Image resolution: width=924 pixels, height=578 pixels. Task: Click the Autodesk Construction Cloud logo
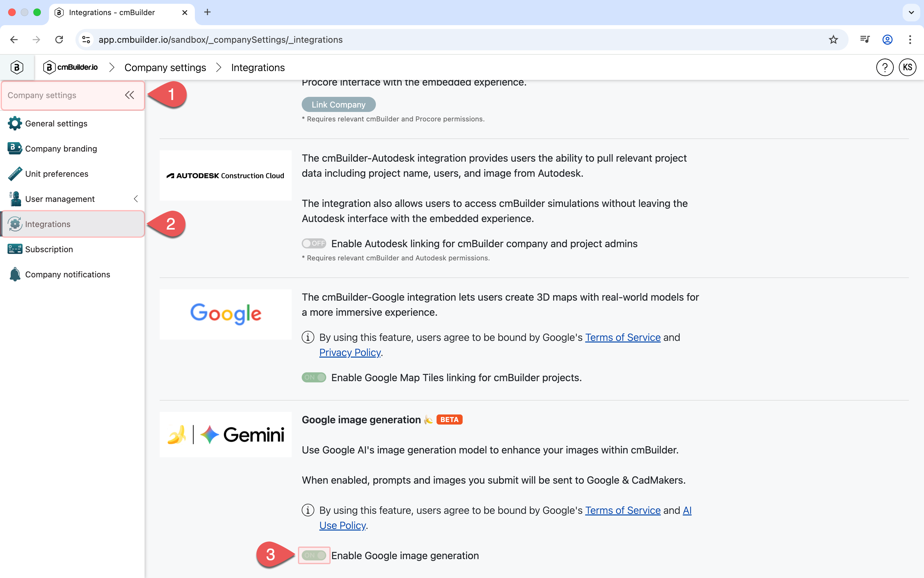pos(225,175)
